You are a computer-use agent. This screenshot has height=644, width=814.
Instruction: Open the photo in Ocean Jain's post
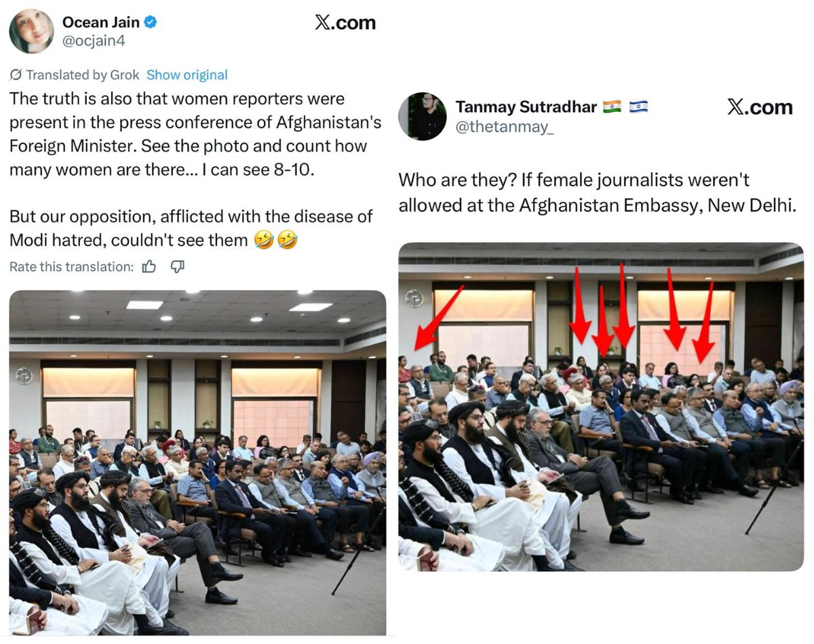point(197,462)
